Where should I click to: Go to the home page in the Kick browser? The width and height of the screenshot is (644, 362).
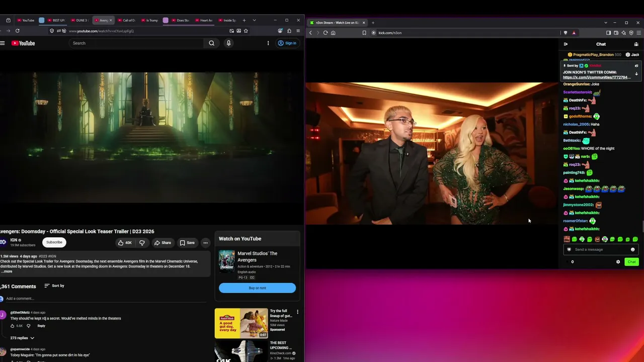(333, 33)
